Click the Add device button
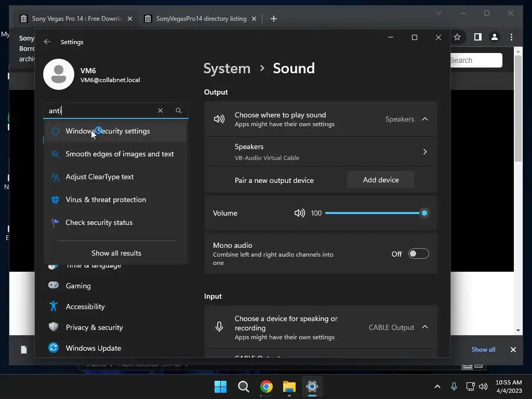532x399 pixels. [381, 180]
